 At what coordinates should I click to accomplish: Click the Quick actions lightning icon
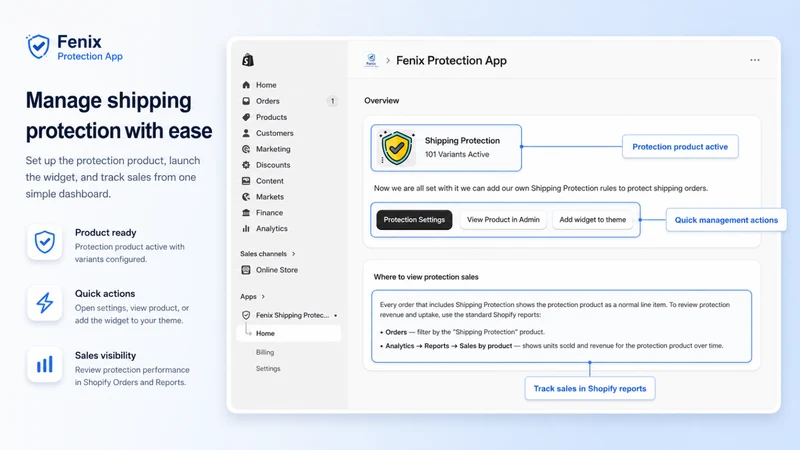coord(45,303)
